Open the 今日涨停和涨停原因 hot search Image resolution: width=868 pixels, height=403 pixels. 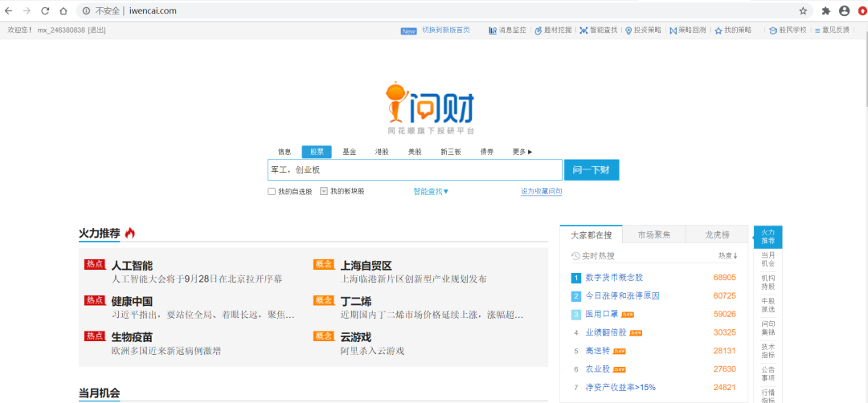coord(623,295)
